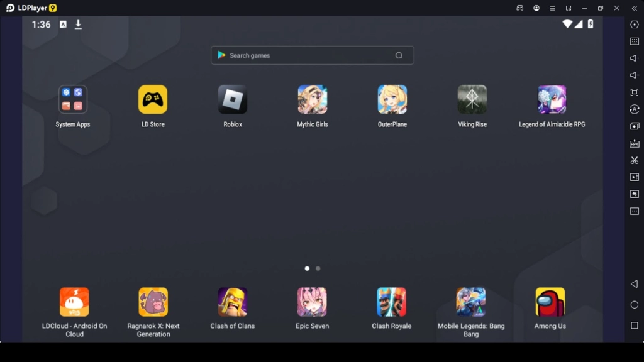The image size is (644, 362).
Task: Open LDPlayer hamburger menu
Action: click(552, 8)
